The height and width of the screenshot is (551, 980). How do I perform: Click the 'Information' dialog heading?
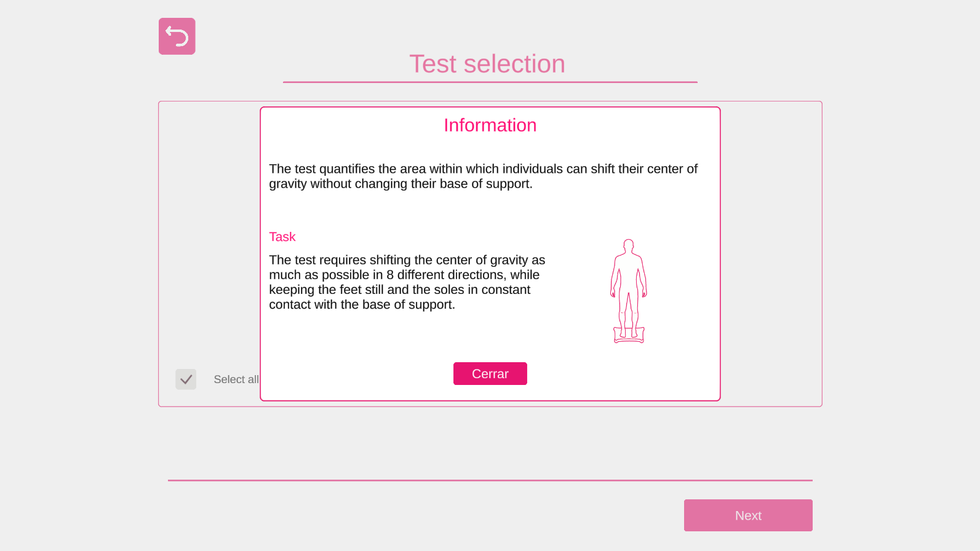pos(490,125)
